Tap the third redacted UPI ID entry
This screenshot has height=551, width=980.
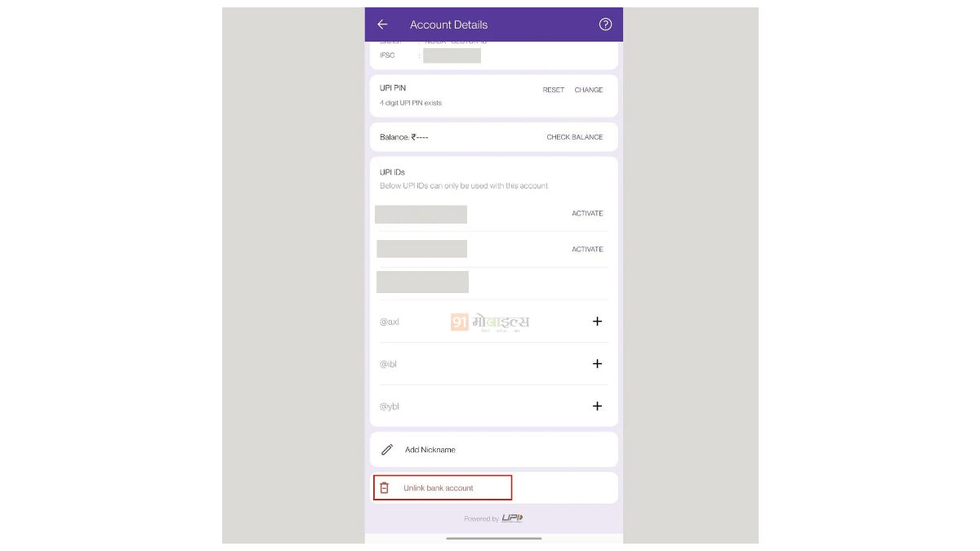coord(422,282)
